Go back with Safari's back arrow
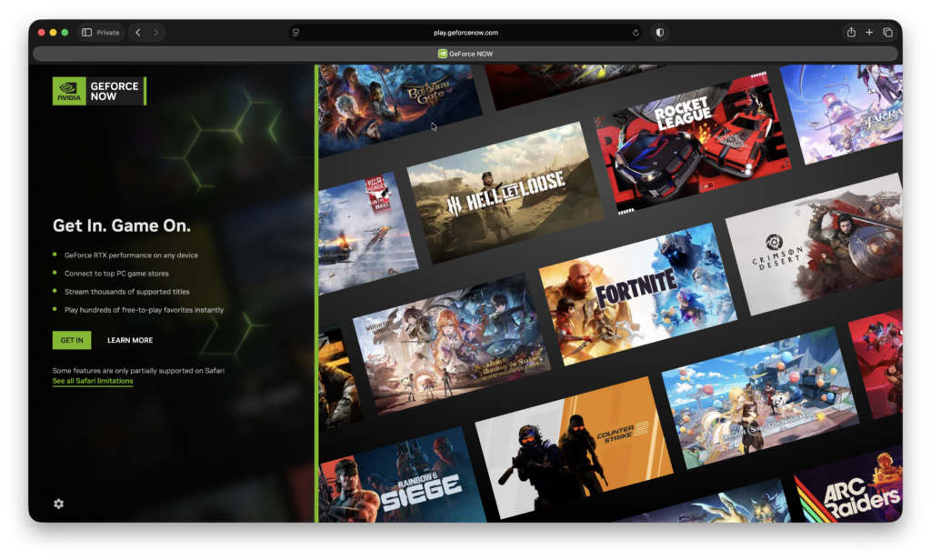 (138, 33)
